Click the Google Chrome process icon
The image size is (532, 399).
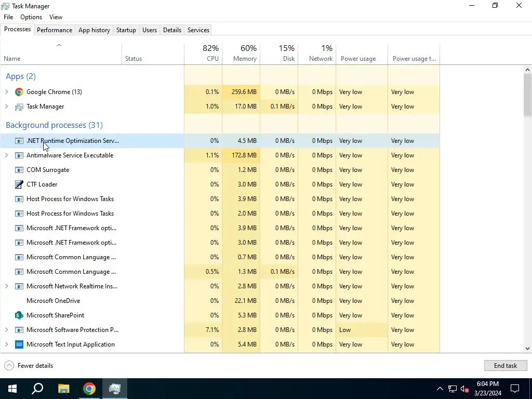(x=19, y=92)
